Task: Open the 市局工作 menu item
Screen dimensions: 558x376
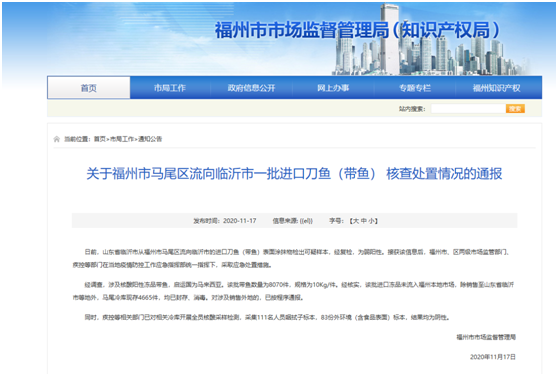Action: pos(170,88)
